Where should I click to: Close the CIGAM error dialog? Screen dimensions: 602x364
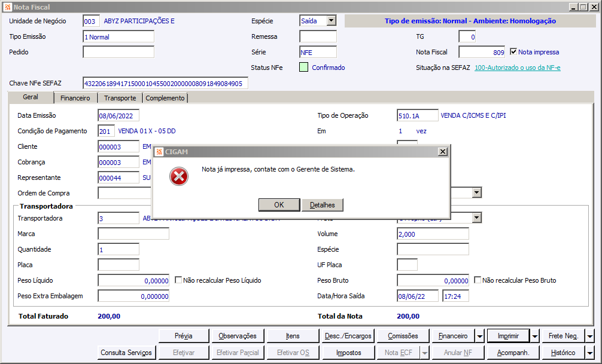443,151
